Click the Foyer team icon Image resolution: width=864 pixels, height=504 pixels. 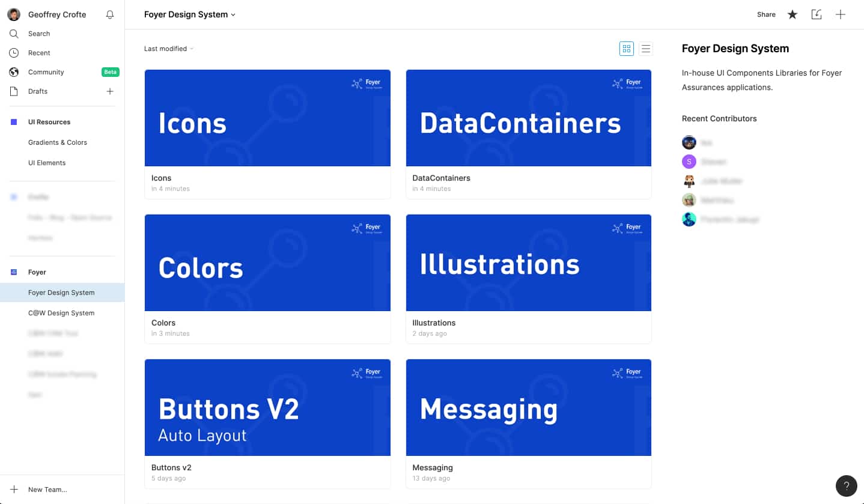click(14, 272)
